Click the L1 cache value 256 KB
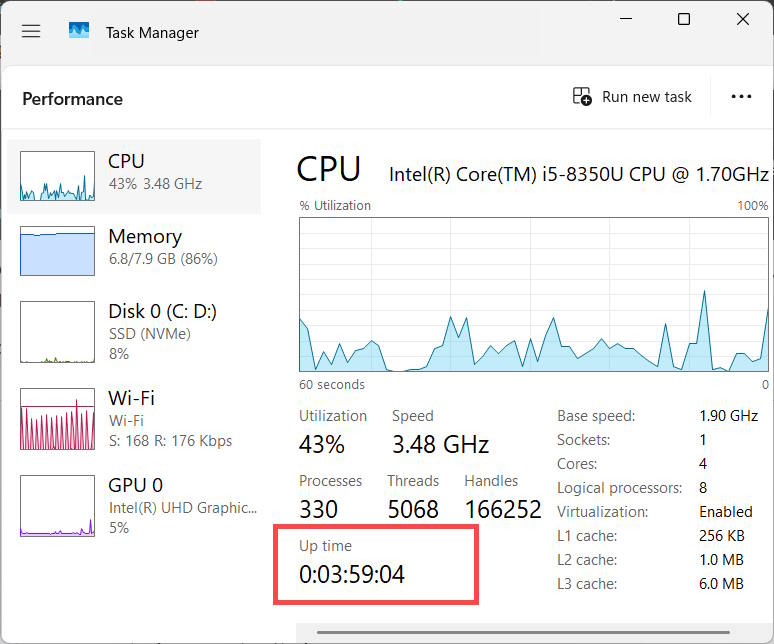The width and height of the screenshot is (774, 644). point(722,536)
